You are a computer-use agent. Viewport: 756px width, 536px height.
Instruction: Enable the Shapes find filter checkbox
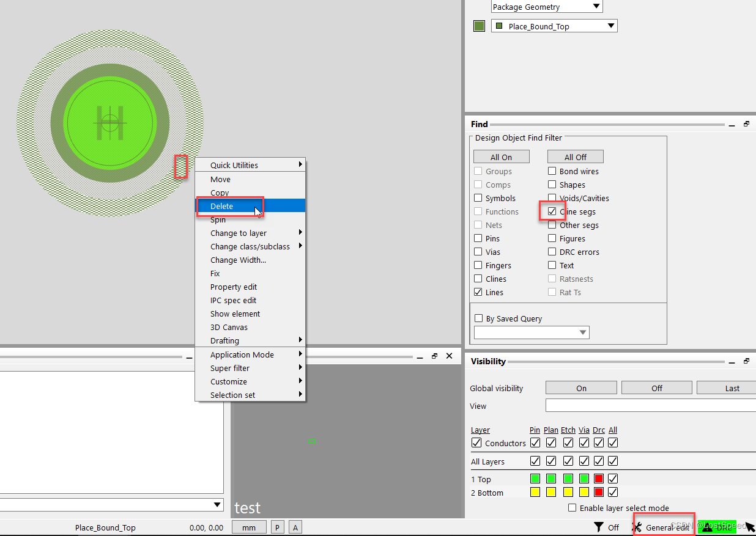click(552, 185)
